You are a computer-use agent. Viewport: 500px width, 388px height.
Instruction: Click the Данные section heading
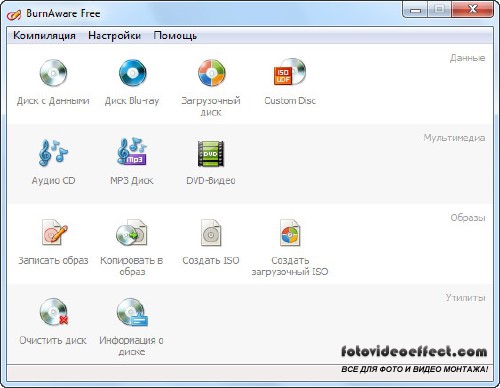click(x=467, y=58)
